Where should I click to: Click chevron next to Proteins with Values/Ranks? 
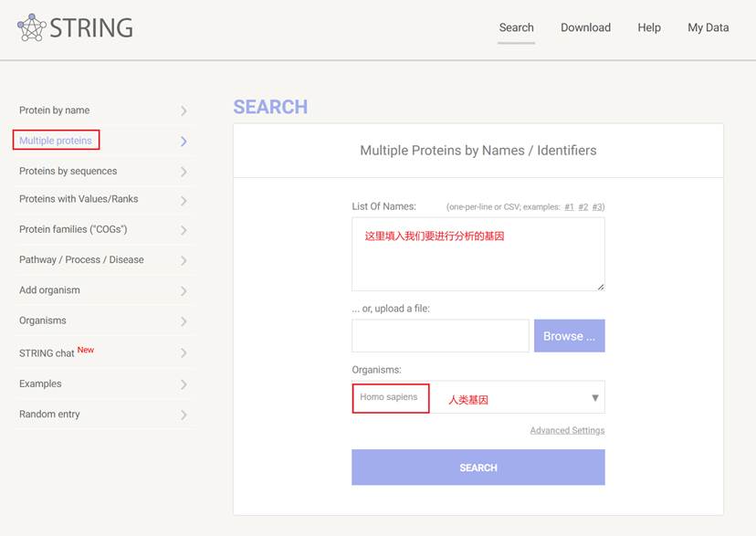pos(184,201)
